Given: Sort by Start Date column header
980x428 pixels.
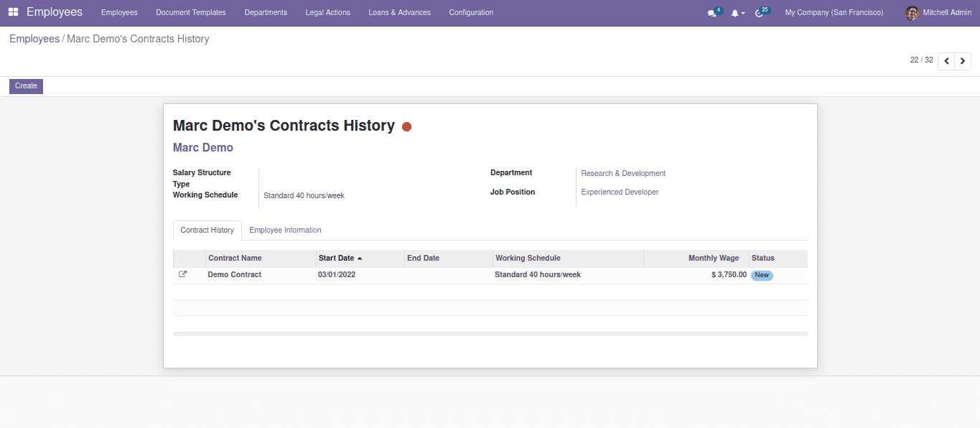Looking at the screenshot, I should click(337, 259).
